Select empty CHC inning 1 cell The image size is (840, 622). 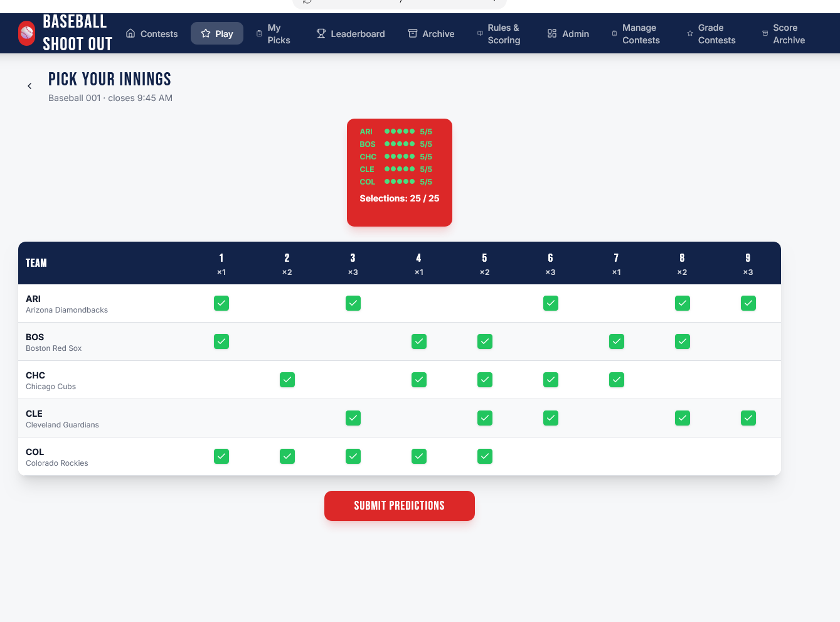221,380
